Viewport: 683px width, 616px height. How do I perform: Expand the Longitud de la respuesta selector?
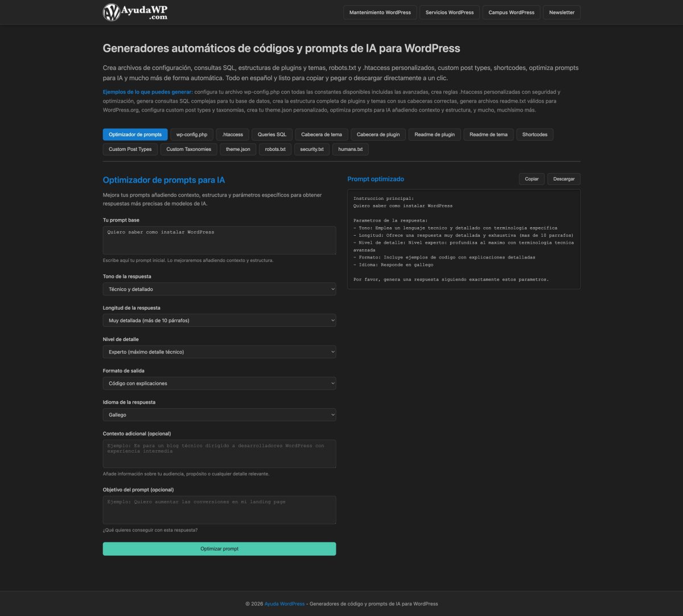(219, 320)
